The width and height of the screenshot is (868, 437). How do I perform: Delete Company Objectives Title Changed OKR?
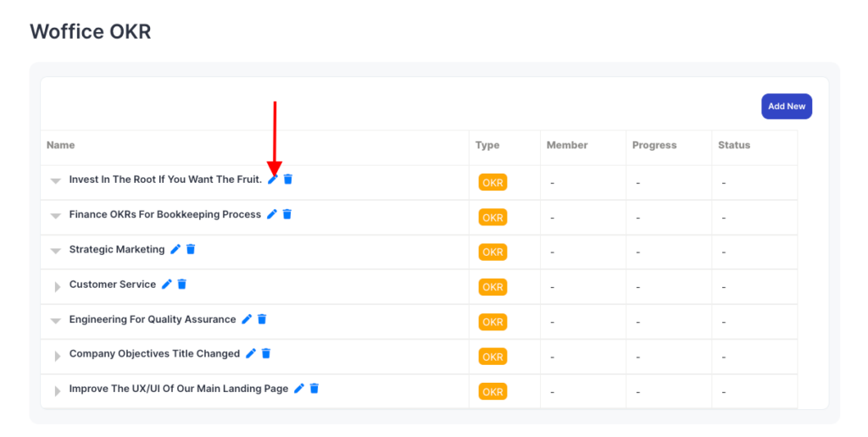tap(265, 353)
